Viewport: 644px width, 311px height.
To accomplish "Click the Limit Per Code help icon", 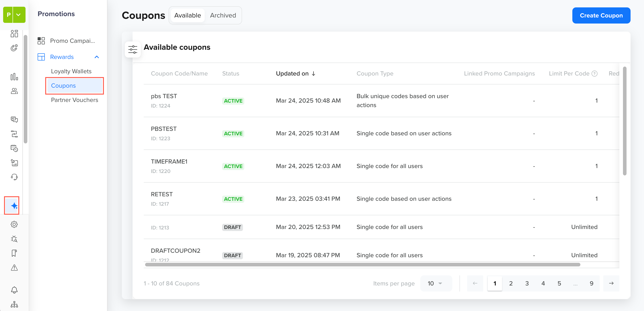I will pos(595,73).
